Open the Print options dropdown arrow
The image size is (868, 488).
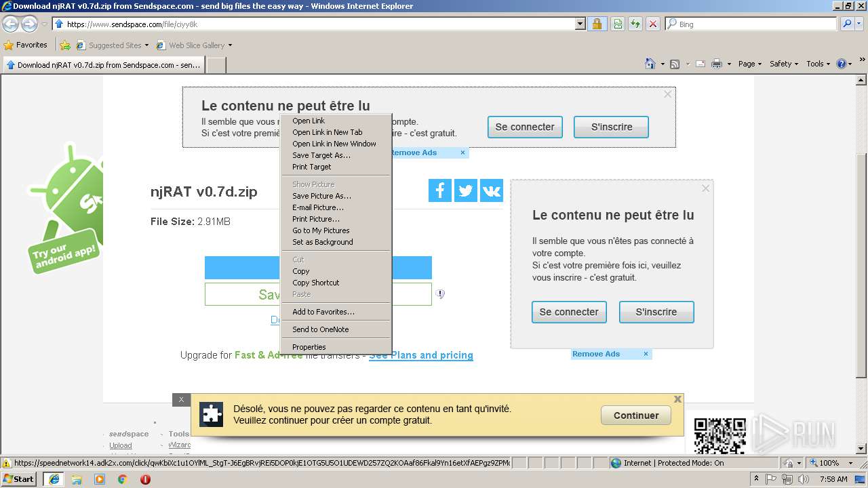pyautogui.click(x=729, y=64)
